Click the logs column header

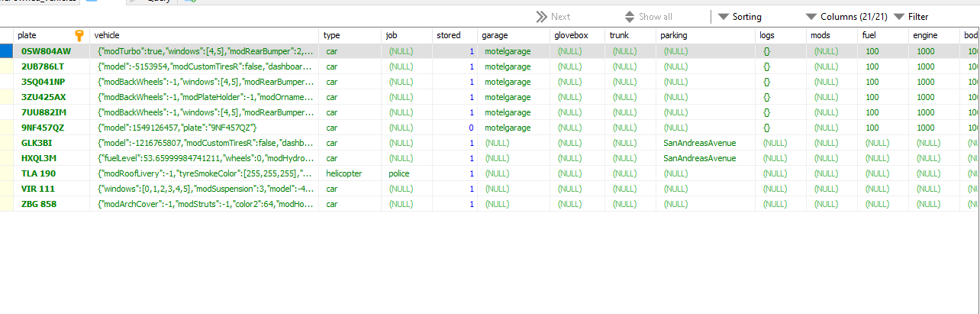tap(782, 35)
